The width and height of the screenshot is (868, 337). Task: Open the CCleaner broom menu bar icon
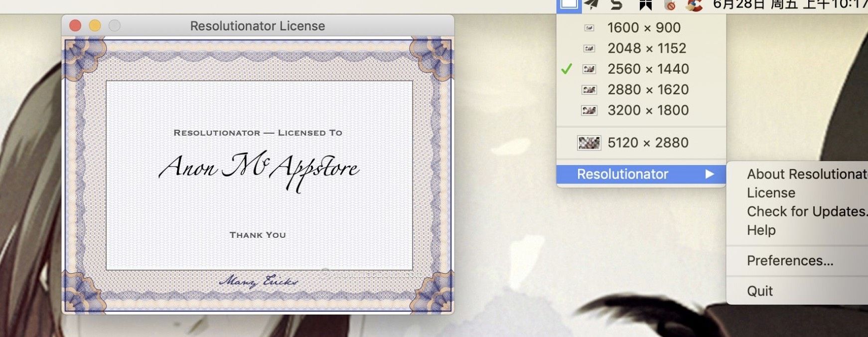click(694, 5)
